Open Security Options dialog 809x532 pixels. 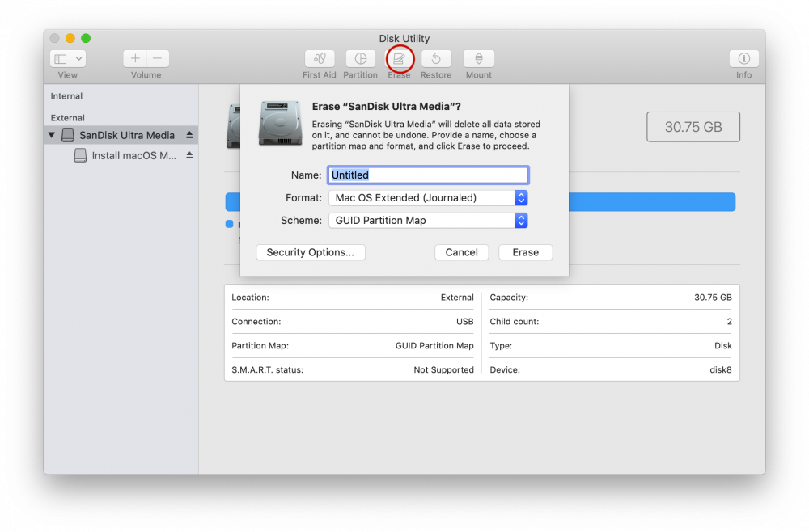[311, 252]
